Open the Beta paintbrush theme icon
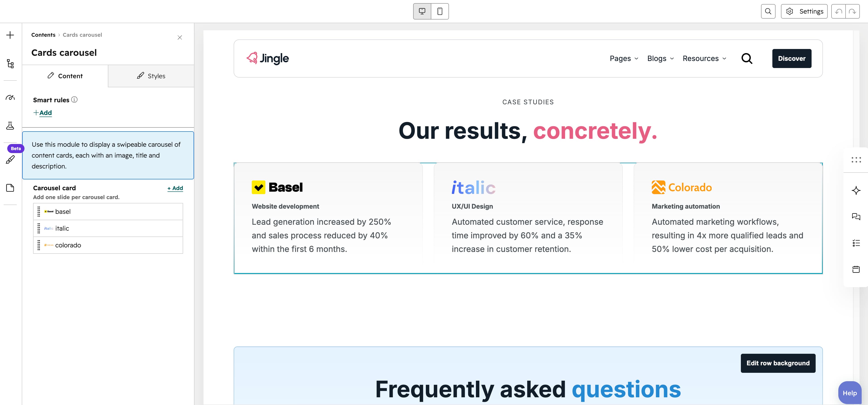The height and width of the screenshot is (405, 868). 10,159
